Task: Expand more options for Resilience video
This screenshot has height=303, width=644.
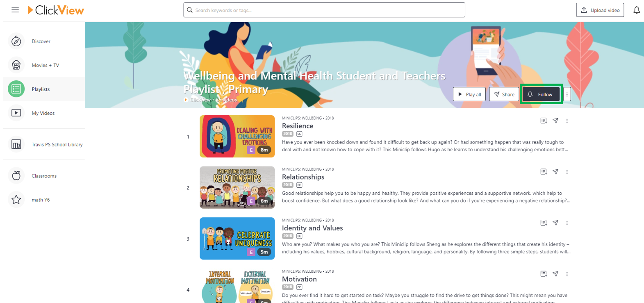Action: click(567, 121)
